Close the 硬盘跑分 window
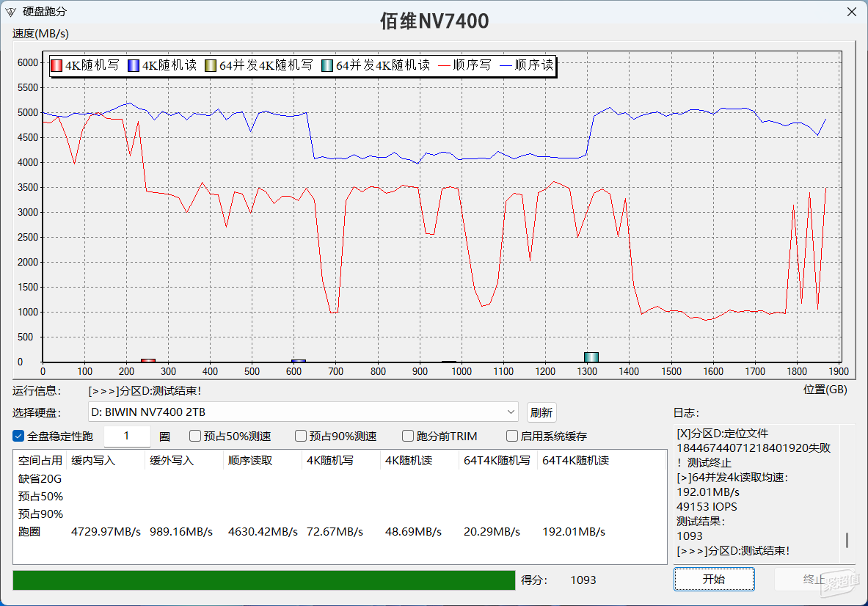 (851, 12)
